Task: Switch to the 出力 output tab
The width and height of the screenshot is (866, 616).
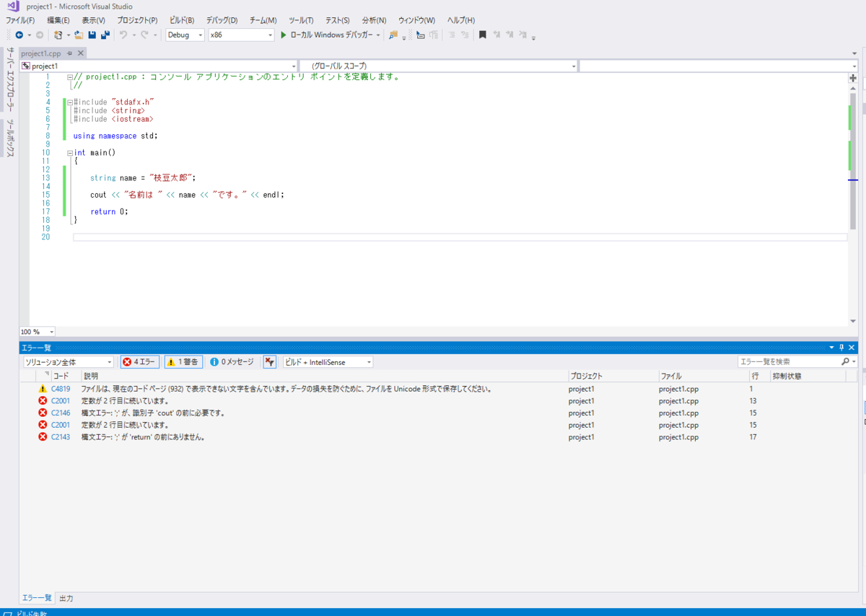Action: (66, 598)
